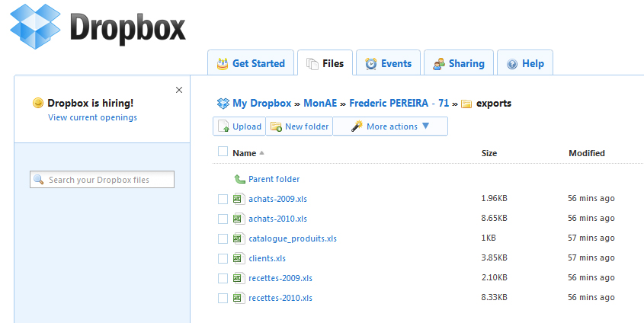The image size is (644, 323).
Task: Click the 2.10KB size value
Action: point(494,277)
